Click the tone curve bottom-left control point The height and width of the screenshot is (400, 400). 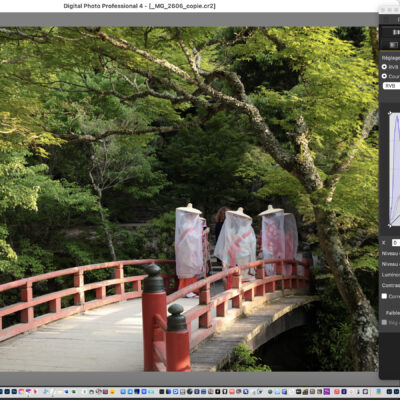[x=390, y=226]
